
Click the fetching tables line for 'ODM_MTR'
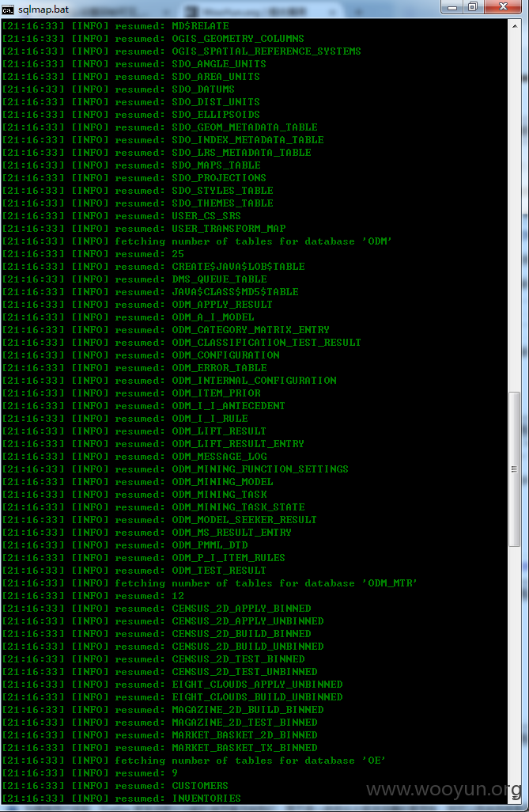(210, 583)
